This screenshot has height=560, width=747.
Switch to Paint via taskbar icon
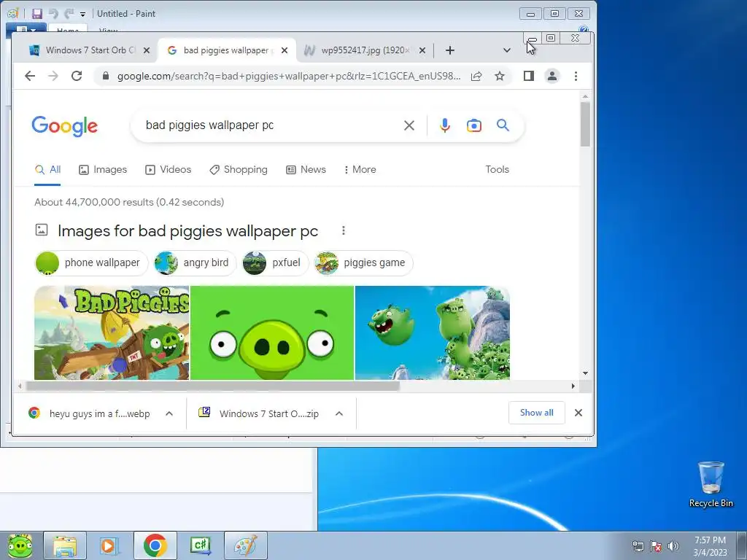(x=245, y=545)
